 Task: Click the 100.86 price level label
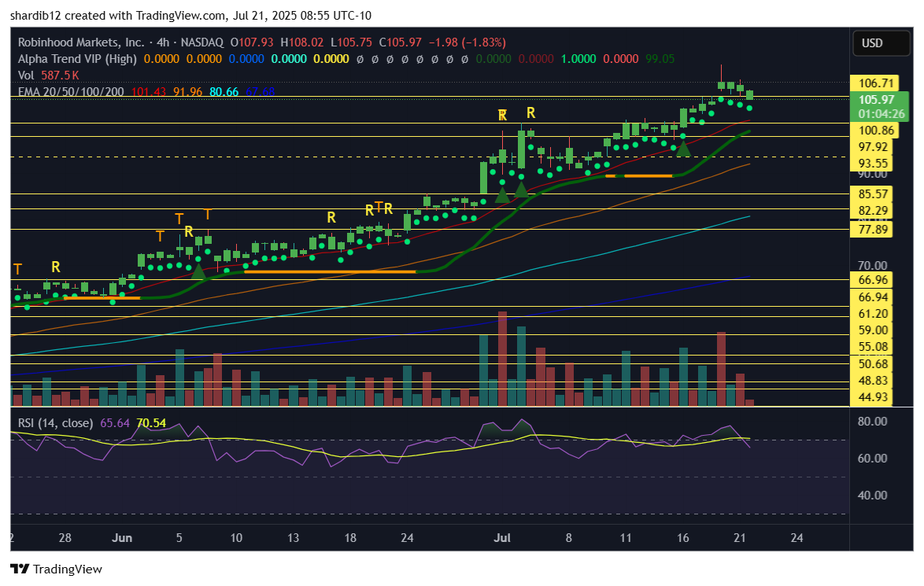[876, 130]
